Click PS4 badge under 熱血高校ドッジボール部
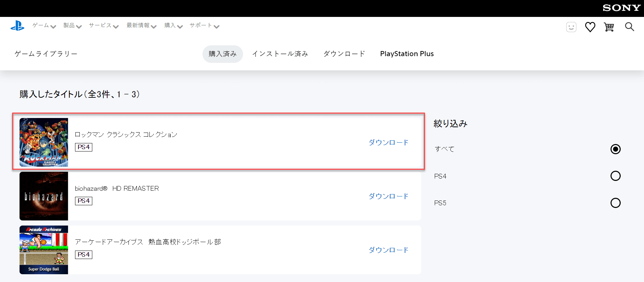644x282 pixels. (84, 255)
